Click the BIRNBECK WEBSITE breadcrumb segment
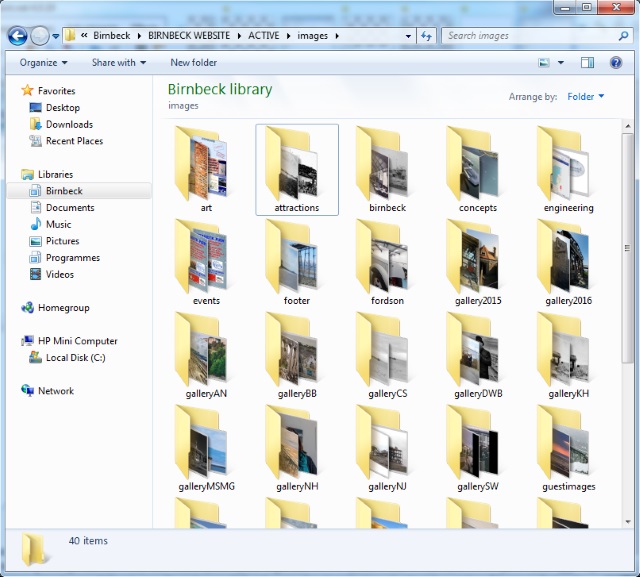The height and width of the screenshot is (577, 640). point(189,36)
